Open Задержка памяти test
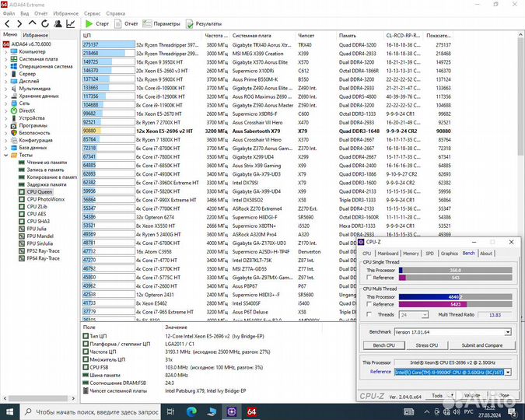Screen dimensions: 525x420 click(x=47, y=184)
